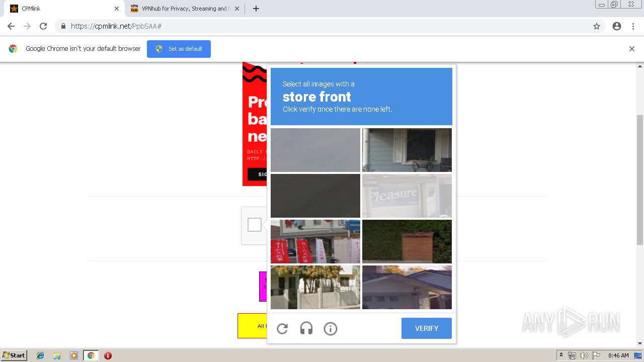Set Chrome as default browser
Screen dimensions: 644x362
point(179,49)
